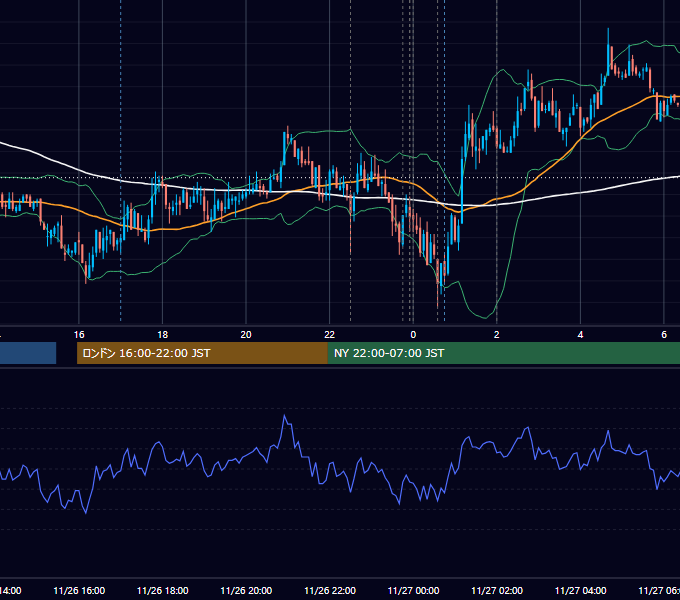Click the 16 hour label on upper axis
Screen dimensions: 680x600
coord(79,335)
